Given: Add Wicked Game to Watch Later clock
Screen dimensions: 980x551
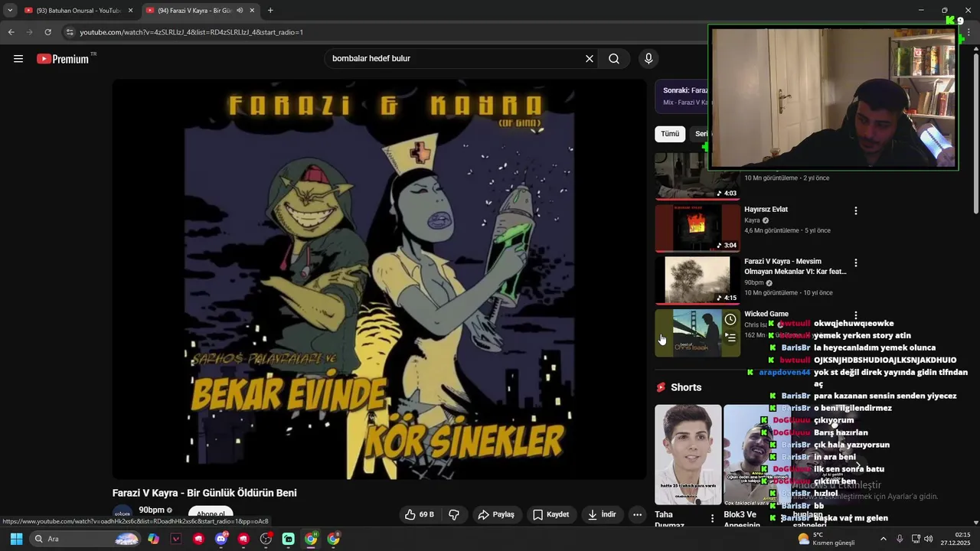Looking at the screenshot, I should (730, 320).
